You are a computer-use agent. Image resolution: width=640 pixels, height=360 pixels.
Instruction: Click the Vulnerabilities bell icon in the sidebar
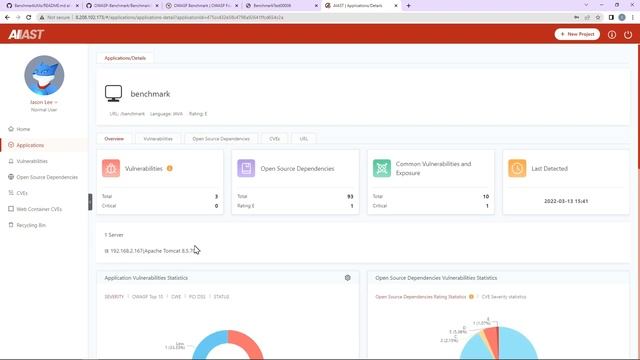pyautogui.click(x=11, y=161)
